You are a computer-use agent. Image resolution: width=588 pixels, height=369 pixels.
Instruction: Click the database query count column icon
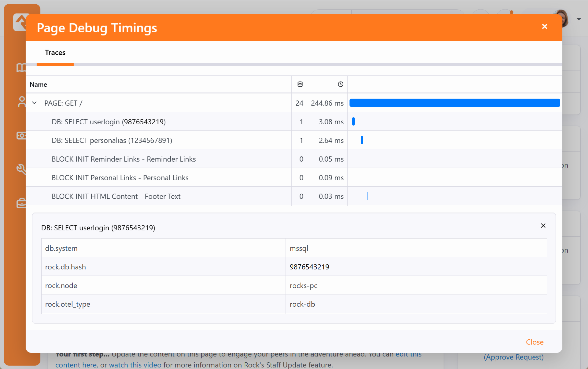click(x=300, y=84)
